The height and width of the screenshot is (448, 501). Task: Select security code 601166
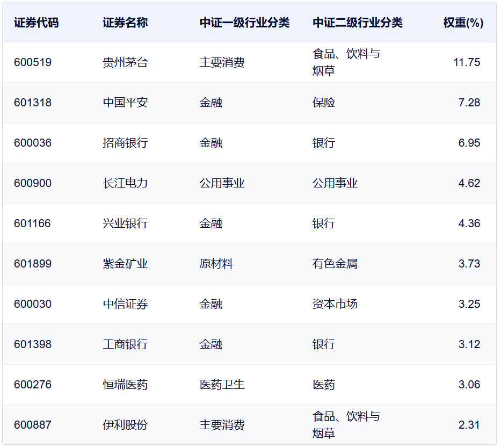(32, 223)
